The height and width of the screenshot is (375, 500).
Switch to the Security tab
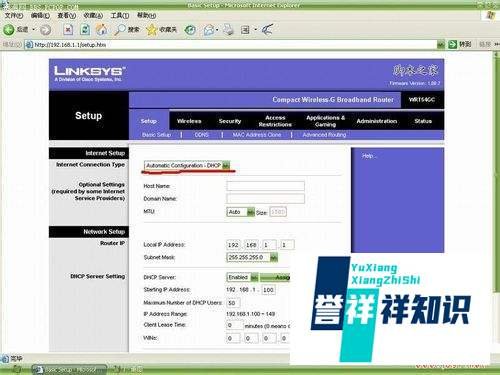coord(230,121)
